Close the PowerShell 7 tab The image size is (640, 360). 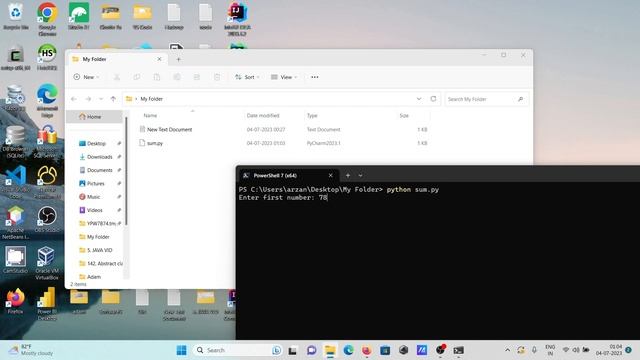tap(331, 176)
